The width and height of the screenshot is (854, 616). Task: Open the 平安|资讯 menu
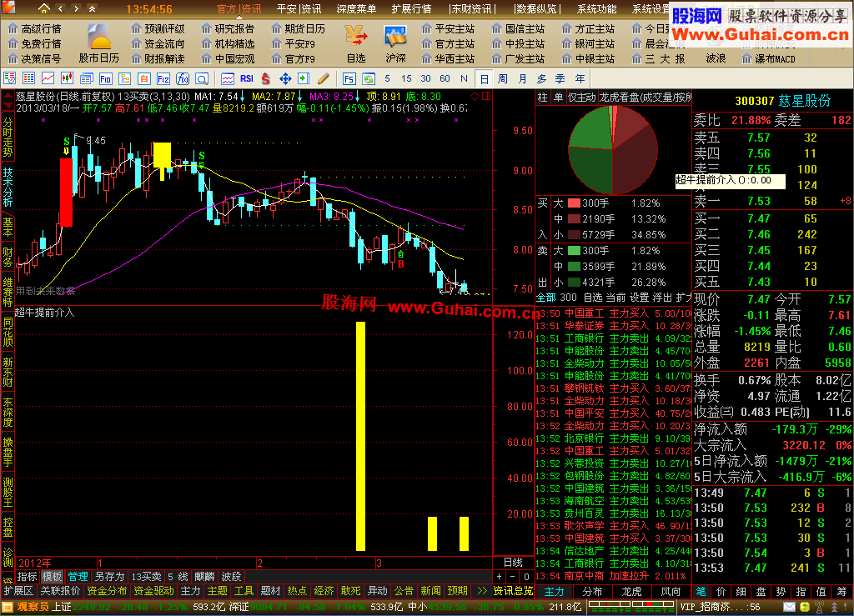[299, 9]
